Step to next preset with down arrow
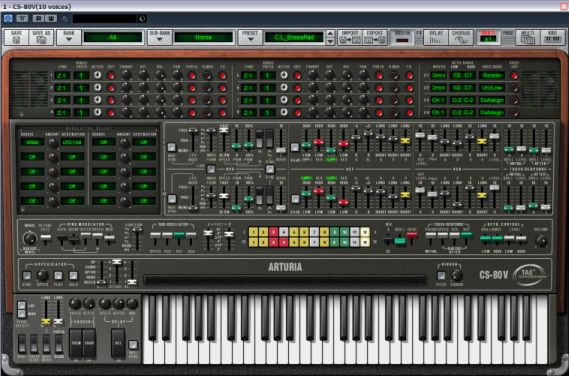The width and height of the screenshot is (569, 376). 330,41
